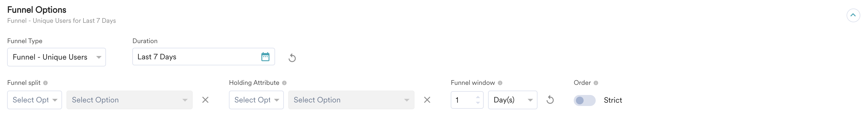868x123 pixels.
Task: Increase the Funnel window number
Action: pyautogui.click(x=478, y=97)
